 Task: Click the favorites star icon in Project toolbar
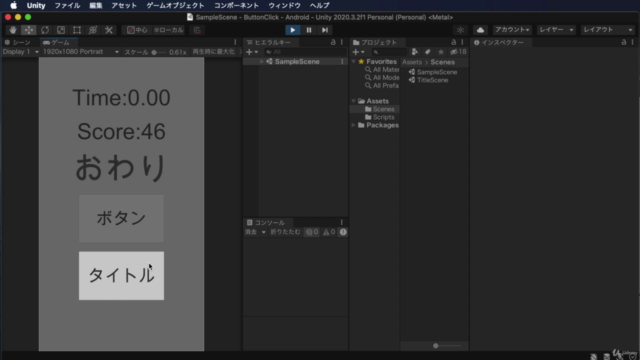(440, 52)
